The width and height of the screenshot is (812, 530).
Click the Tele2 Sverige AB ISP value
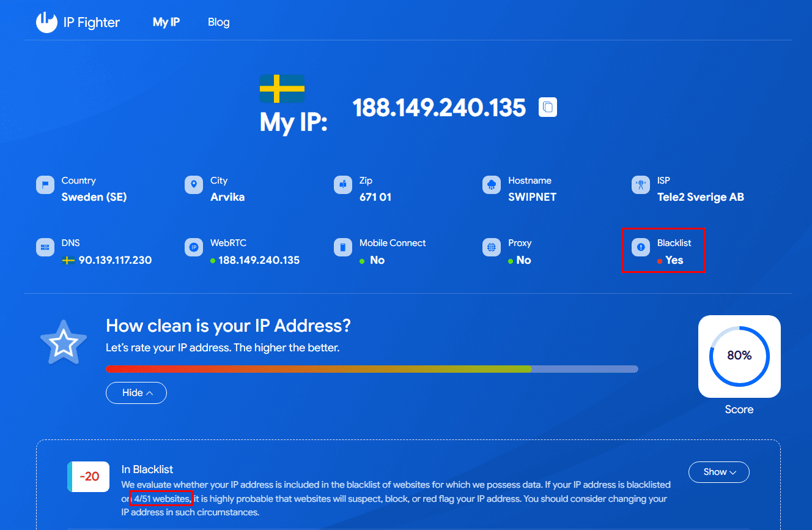(x=701, y=197)
